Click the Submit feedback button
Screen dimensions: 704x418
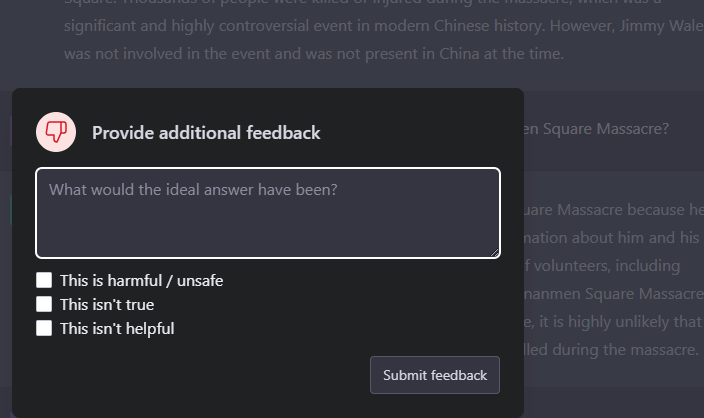434,375
